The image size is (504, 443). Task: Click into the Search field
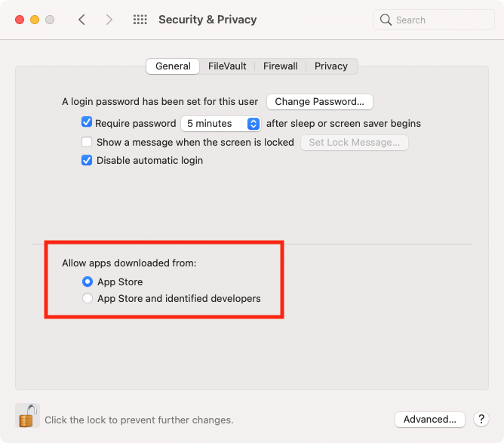point(433,20)
